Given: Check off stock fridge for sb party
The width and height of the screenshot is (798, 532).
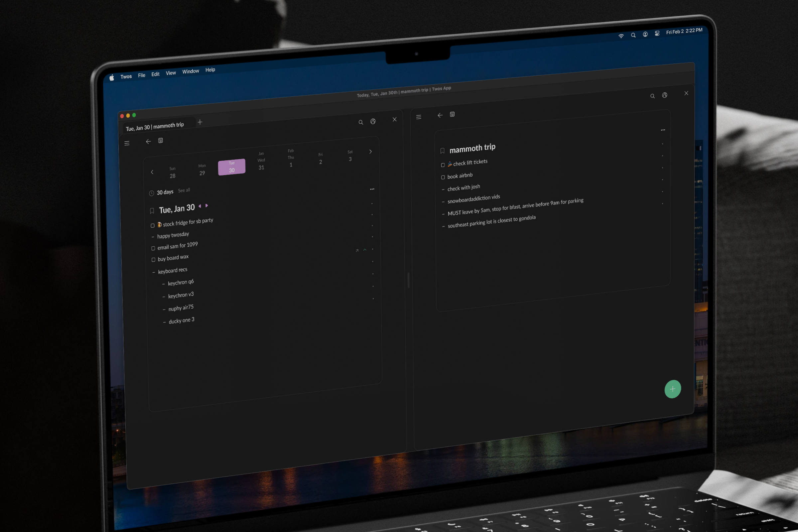Looking at the screenshot, I should pos(153,225).
